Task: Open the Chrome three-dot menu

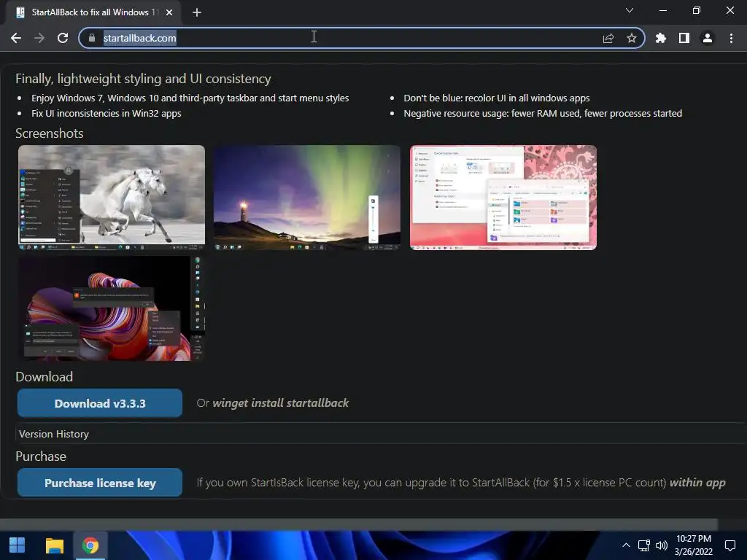Action: tap(731, 38)
